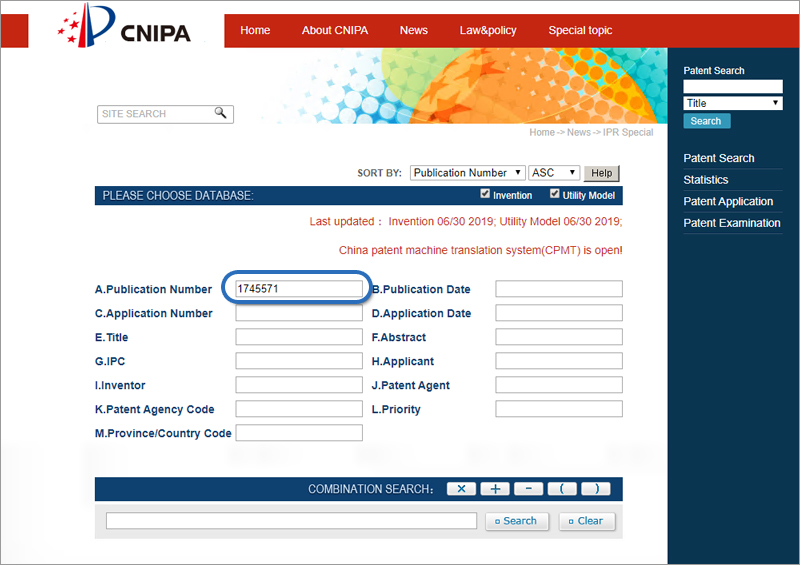Click the Publication Date input field
800x565 pixels.
tap(559, 289)
